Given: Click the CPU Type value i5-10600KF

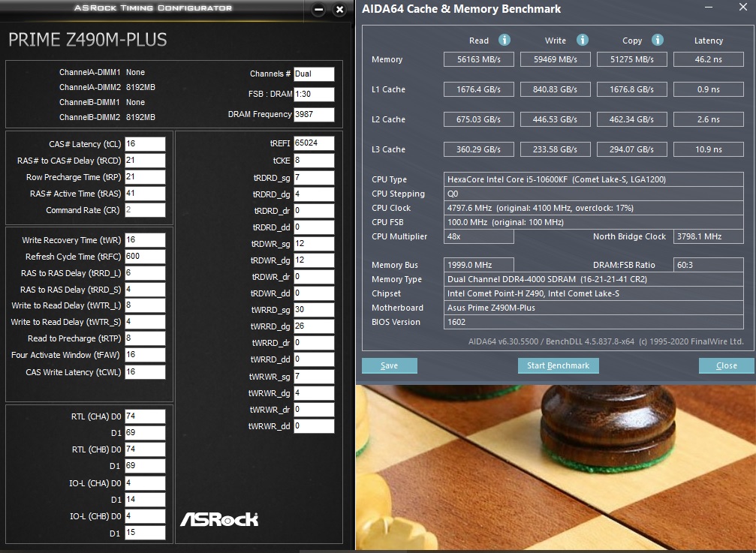Looking at the screenshot, I should (x=594, y=179).
